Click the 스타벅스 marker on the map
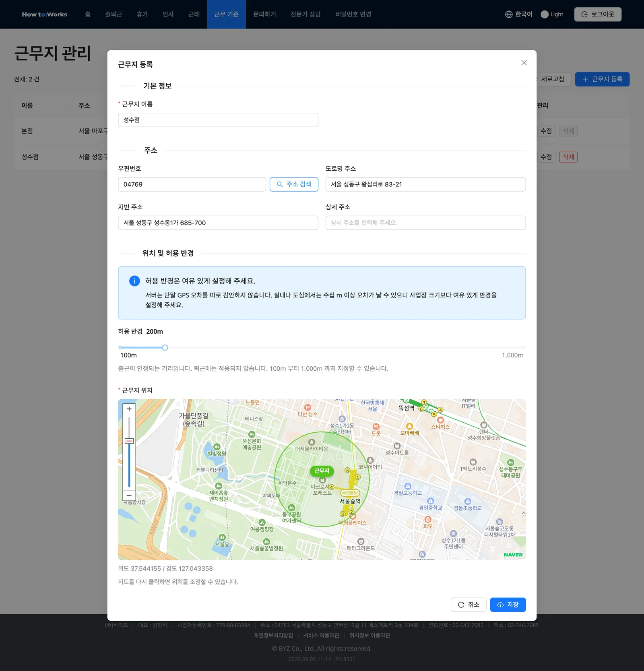Screen dimensions: 644x671 coord(440,420)
